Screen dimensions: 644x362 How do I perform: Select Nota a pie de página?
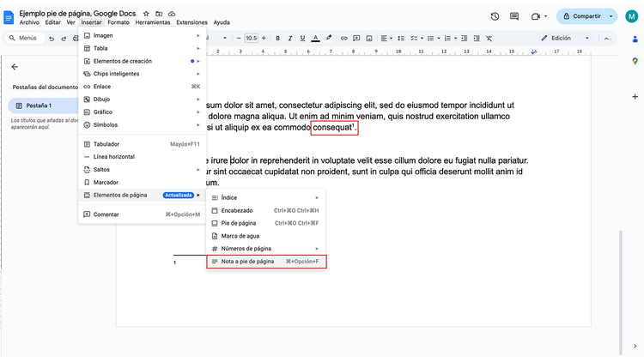click(x=265, y=262)
